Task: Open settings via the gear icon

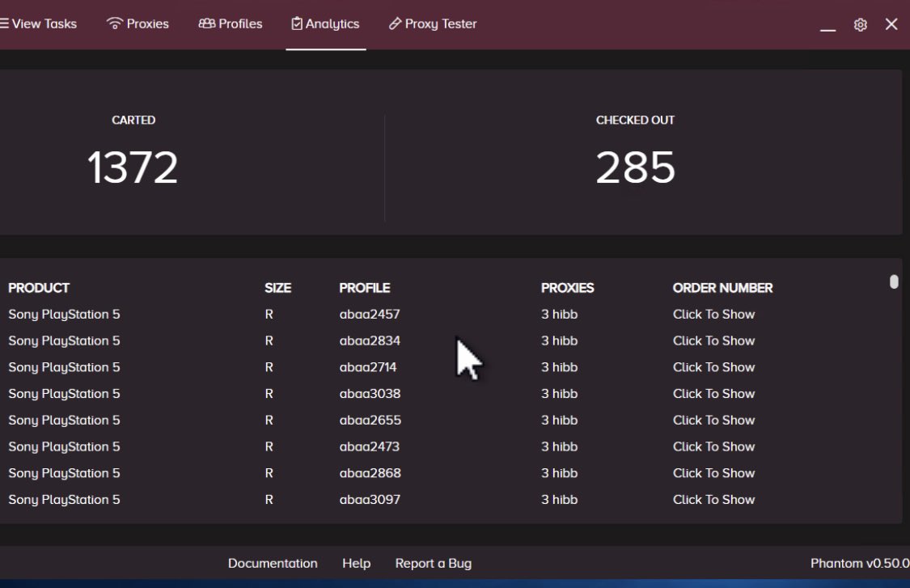Action: [x=860, y=24]
